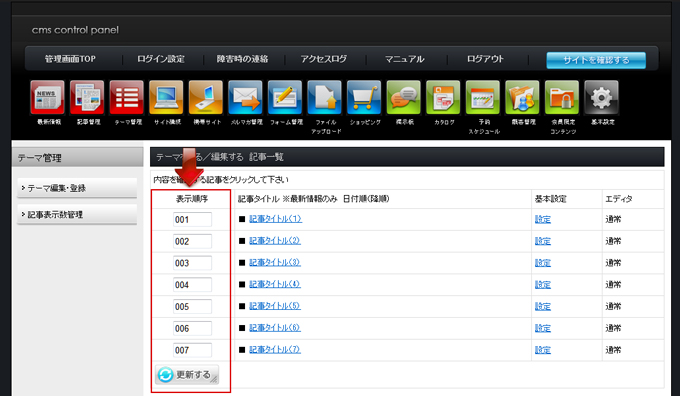Open the 記事タイトル(3) link

(275, 262)
